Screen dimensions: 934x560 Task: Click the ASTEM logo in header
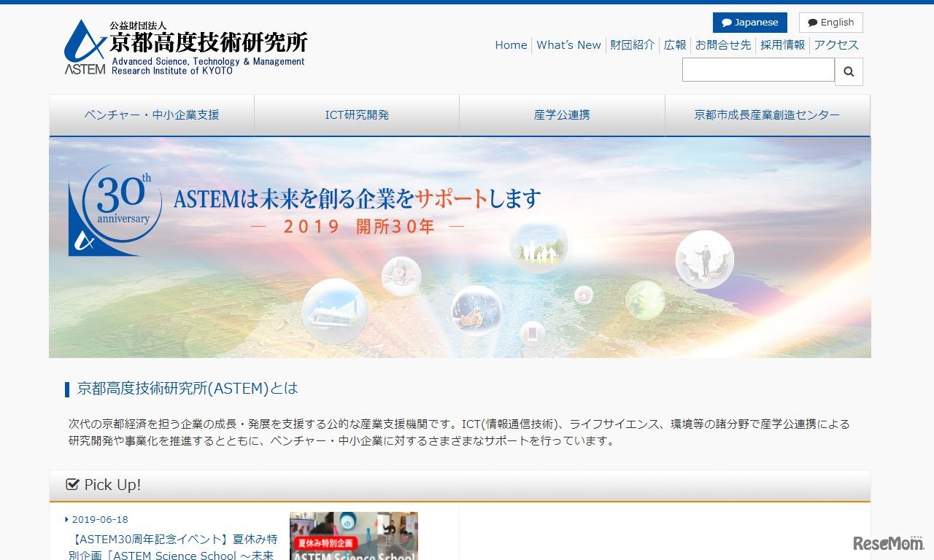[x=185, y=47]
